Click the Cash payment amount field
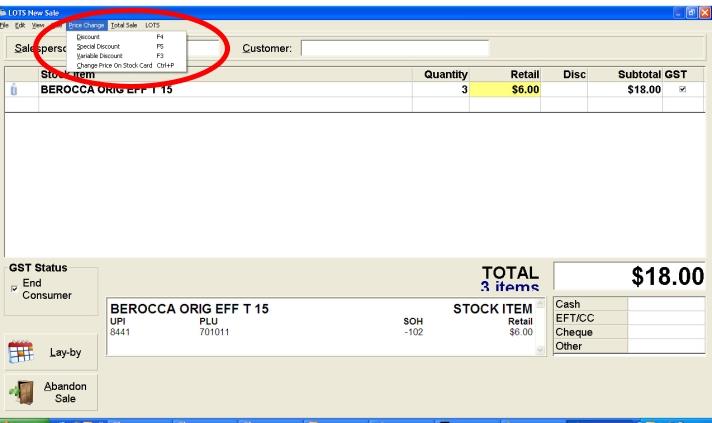The height and width of the screenshot is (423, 712). click(667, 304)
